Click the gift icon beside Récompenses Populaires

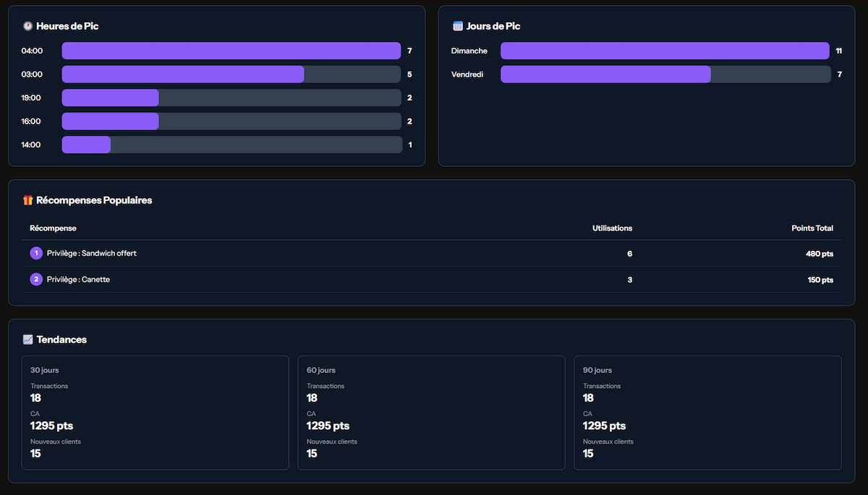coord(27,200)
